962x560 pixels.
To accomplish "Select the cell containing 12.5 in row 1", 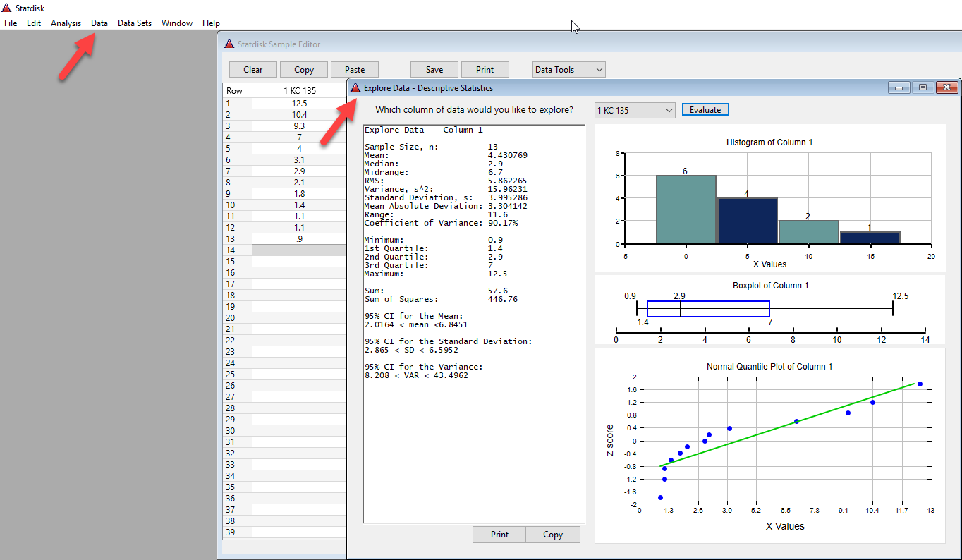I will click(x=300, y=103).
